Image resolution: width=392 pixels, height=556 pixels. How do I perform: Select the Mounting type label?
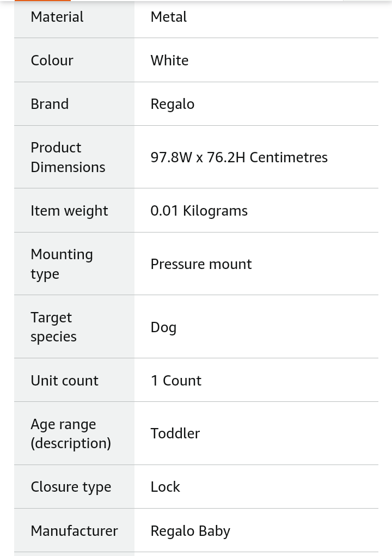click(x=62, y=264)
